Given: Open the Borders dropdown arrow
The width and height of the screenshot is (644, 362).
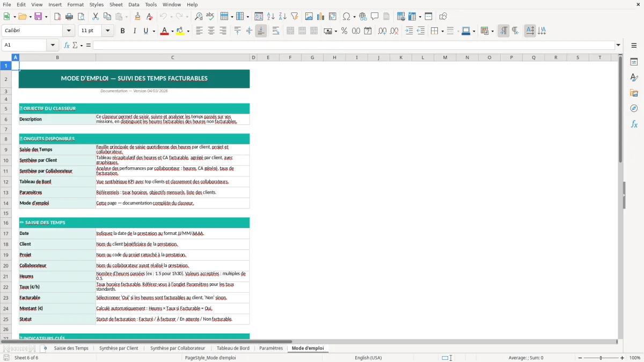Looking at the screenshot, I should tap(442, 31).
